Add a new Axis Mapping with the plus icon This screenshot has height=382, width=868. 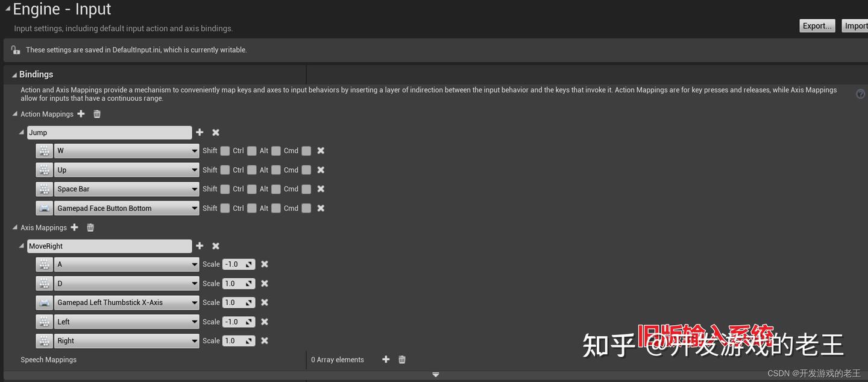pyautogui.click(x=74, y=228)
